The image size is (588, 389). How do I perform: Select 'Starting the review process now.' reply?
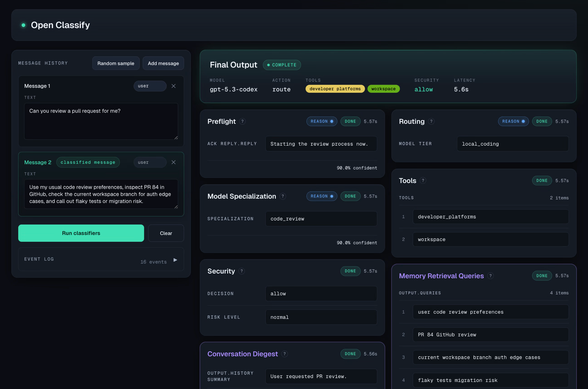321,144
